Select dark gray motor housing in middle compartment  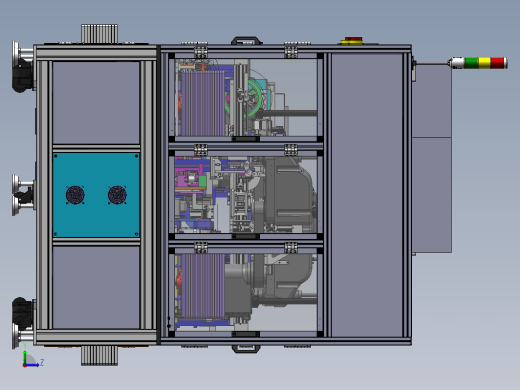point(288,195)
